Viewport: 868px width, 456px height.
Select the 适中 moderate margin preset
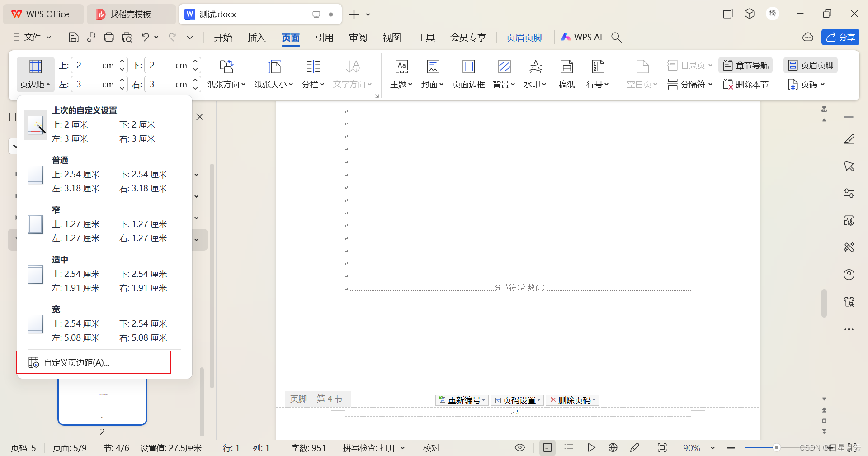pos(104,274)
